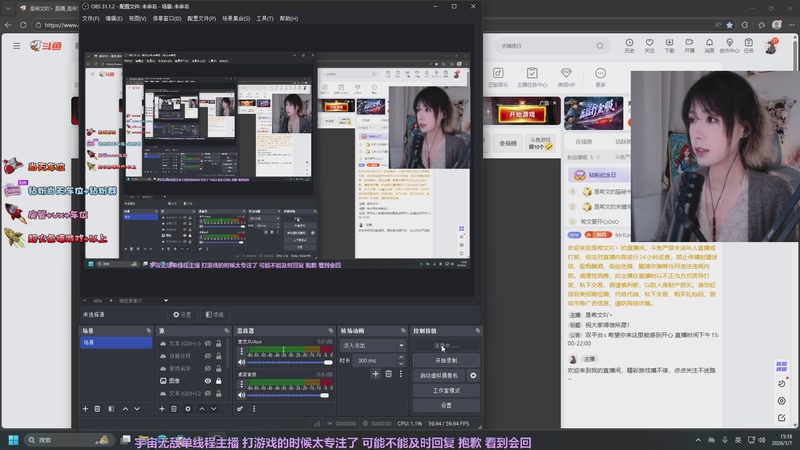Select 场景 item in scenes list
The width and height of the screenshot is (800, 450).
[116, 342]
